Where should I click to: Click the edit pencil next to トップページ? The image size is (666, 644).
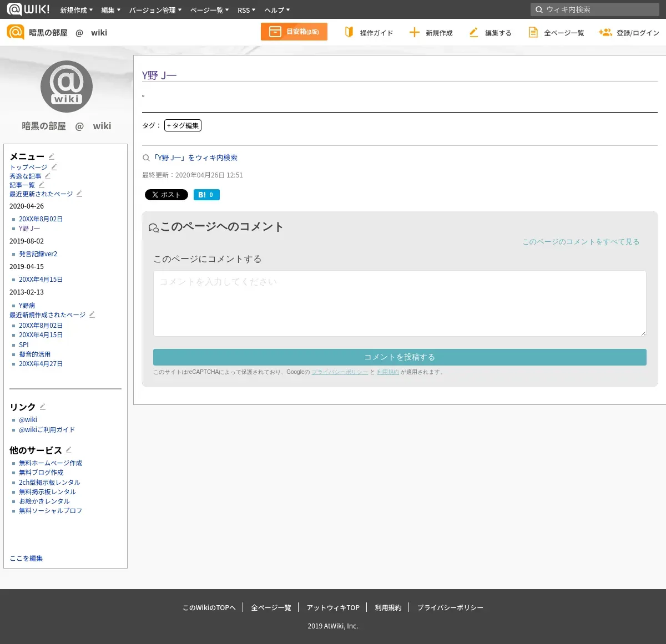[54, 167]
